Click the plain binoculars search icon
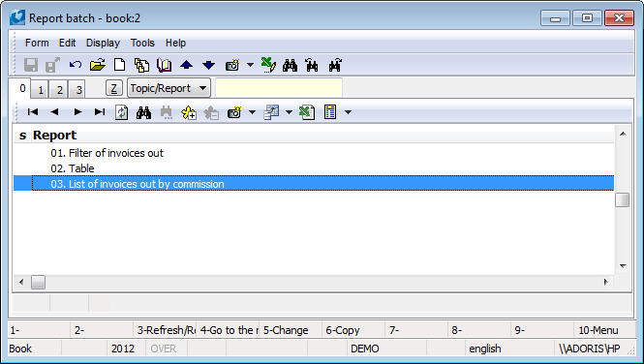 [x=290, y=65]
